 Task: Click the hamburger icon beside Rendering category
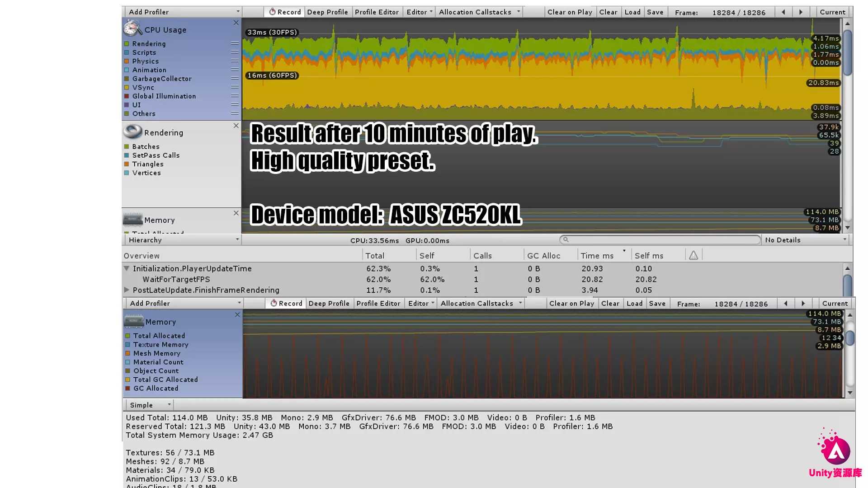pyautogui.click(x=234, y=43)
